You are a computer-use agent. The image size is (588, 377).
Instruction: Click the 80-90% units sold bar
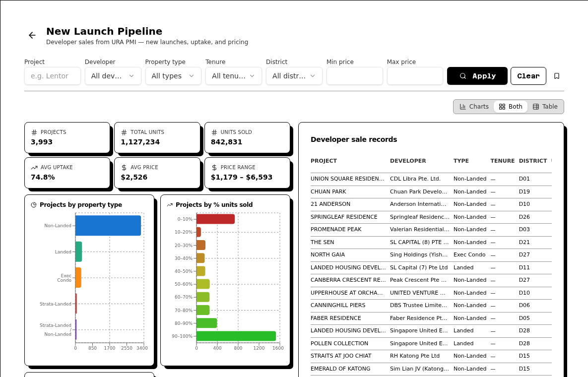[206, 323]
